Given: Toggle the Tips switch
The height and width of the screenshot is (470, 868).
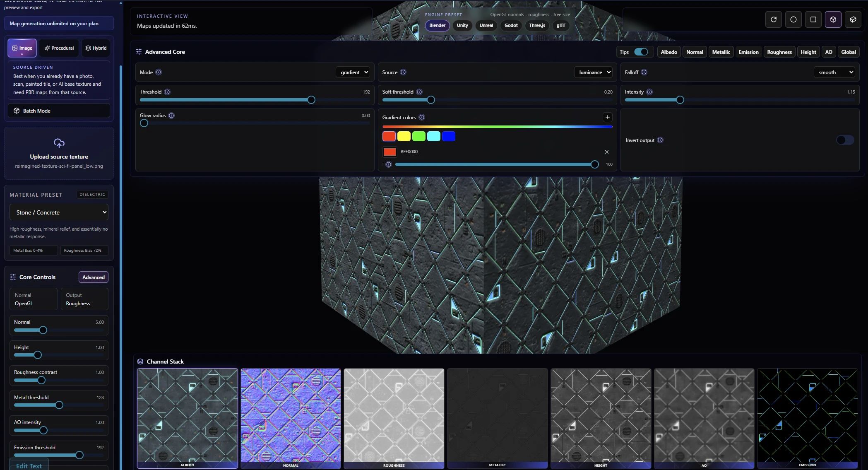Looking at the screenshot, I should (x=641, y=52).
